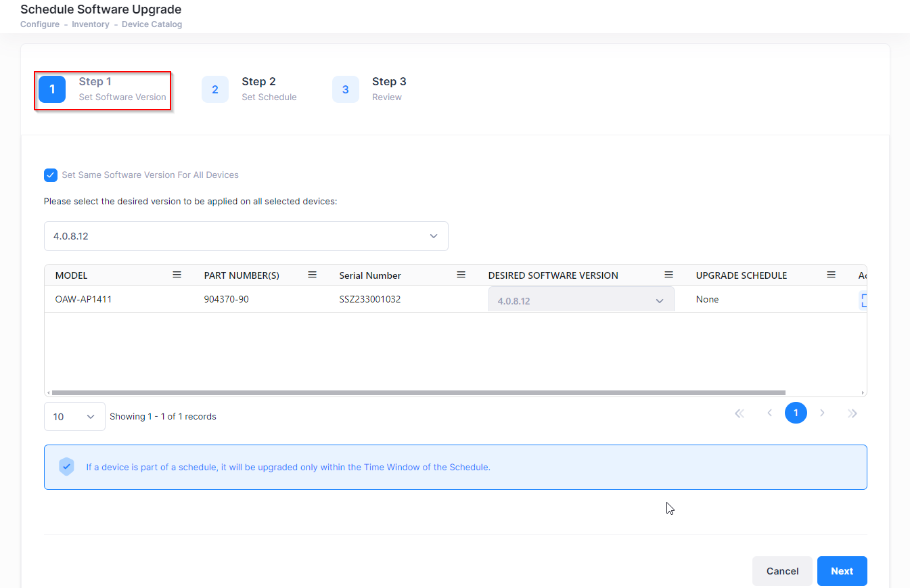The width and height of the screenshot is (910, 588).
Task: Open the 10 rows-per-page dropdown
Action: [x=74, y=417]
